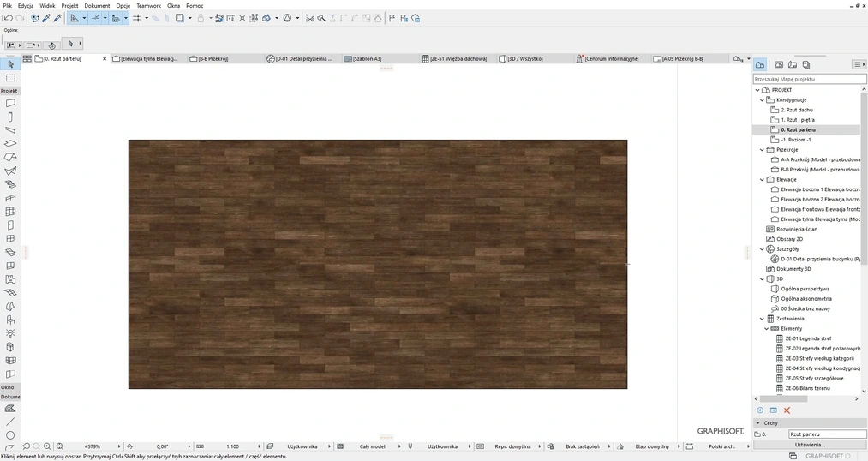Select ZE-01 Legenda stref schedule
The width and height of the screenshot is (868, 461).
click(808, 338)
